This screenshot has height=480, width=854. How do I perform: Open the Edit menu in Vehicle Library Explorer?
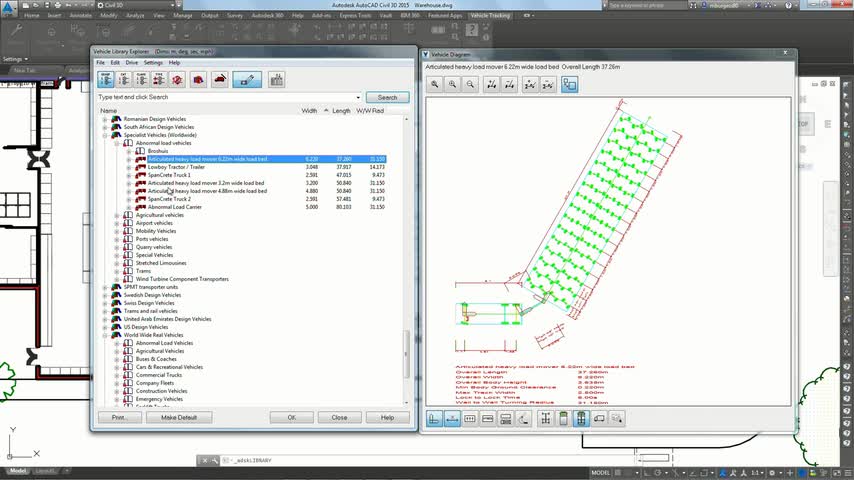(x=115, y=63)
